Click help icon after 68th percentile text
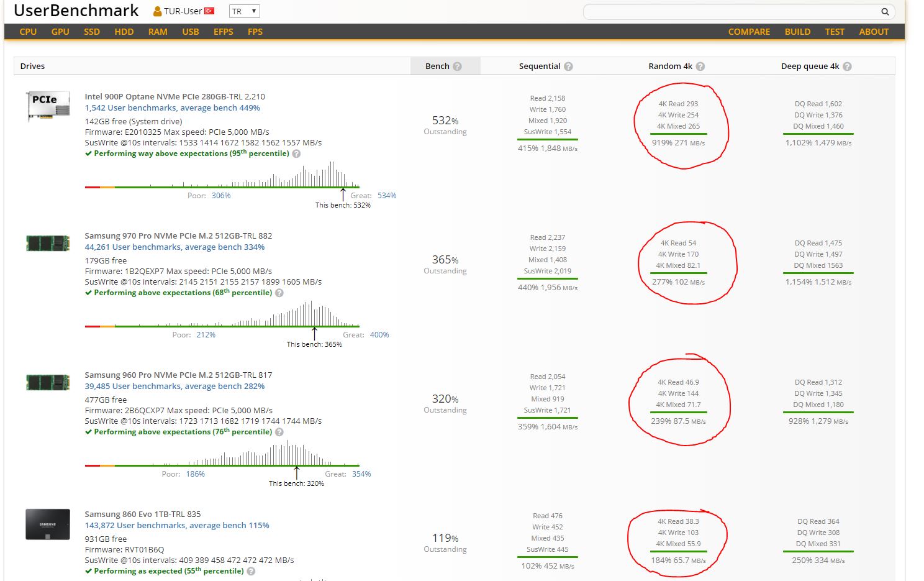Image resolution: width=924 pixels, height=581 pixels. tap(279, 293)
